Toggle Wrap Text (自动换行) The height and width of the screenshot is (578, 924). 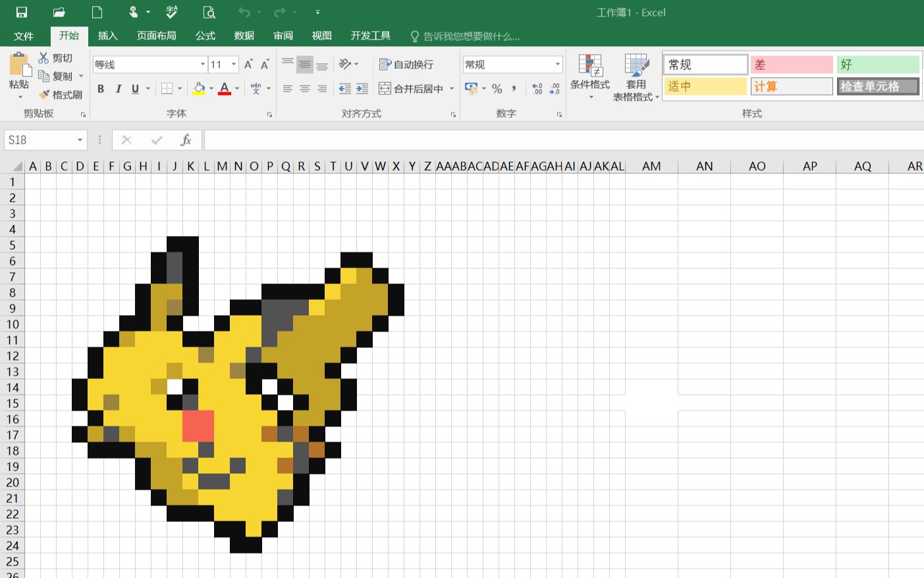[x=406, y=64]
